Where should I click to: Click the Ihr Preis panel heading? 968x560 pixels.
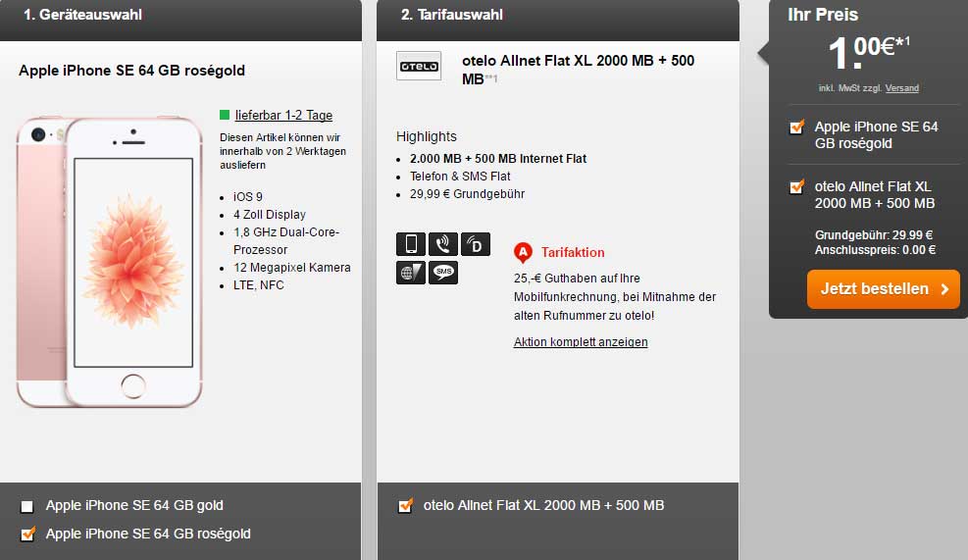click(x=822, y=15)
